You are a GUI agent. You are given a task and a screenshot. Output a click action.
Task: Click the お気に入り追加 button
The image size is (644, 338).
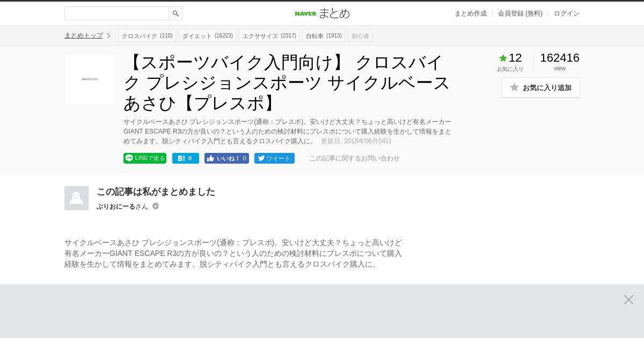(540, 87)
